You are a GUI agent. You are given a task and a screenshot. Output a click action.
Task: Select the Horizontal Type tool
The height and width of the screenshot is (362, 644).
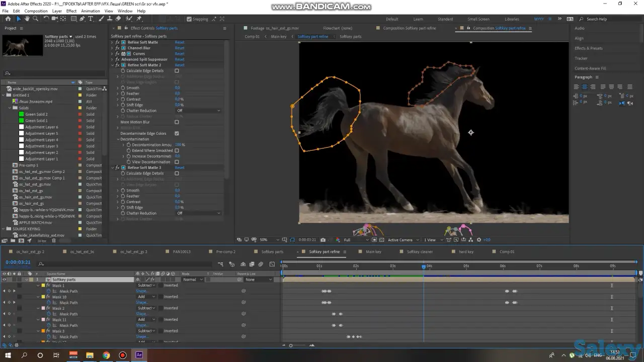pyautogui.click(x=91, y=19)
